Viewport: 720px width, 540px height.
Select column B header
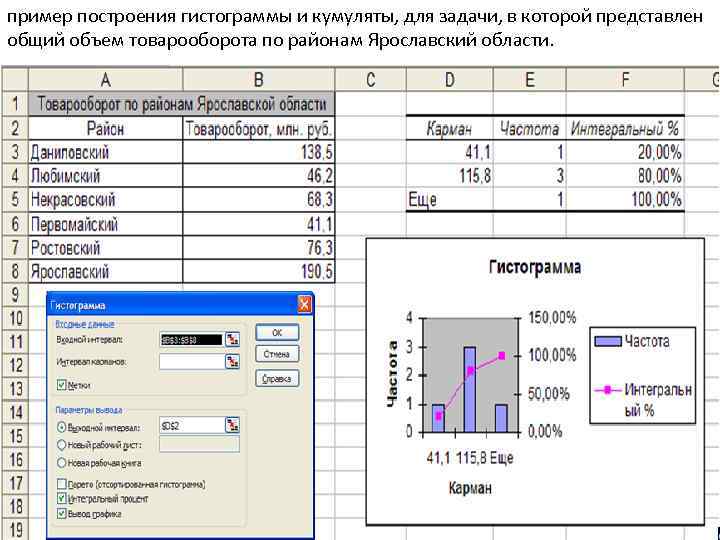259,80
